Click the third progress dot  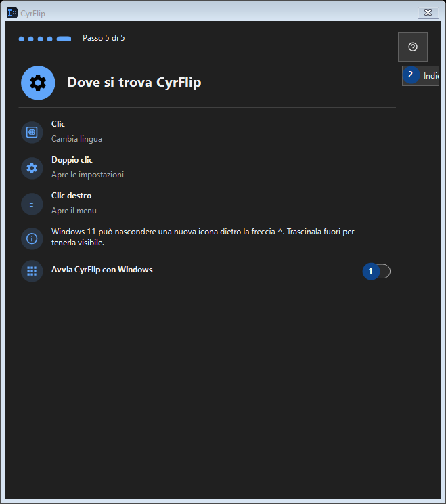pos(40,39)
